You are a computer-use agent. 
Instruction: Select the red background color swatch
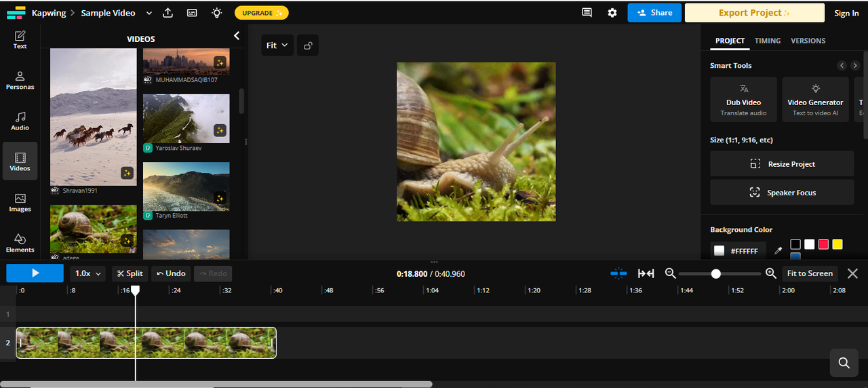pos(823,244)
